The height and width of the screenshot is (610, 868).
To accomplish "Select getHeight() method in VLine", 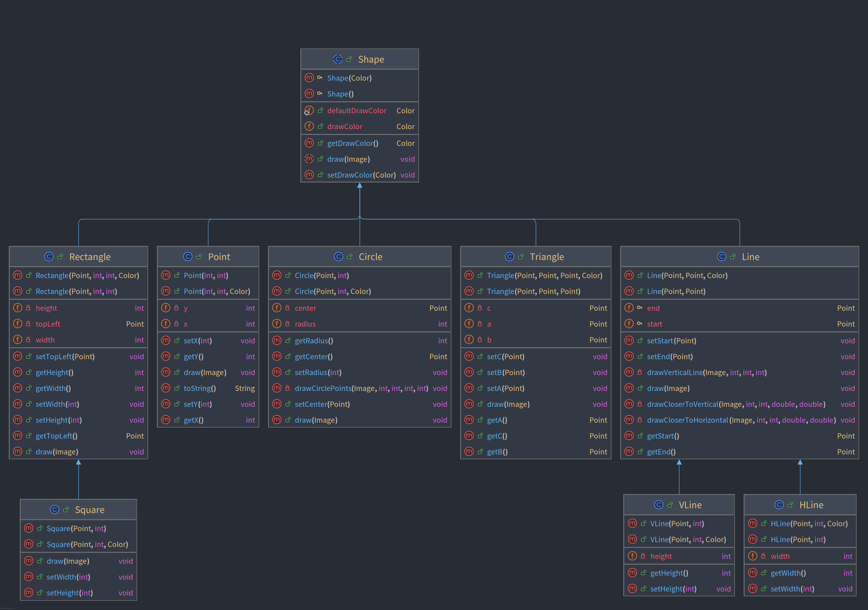I will click(669, 573).
